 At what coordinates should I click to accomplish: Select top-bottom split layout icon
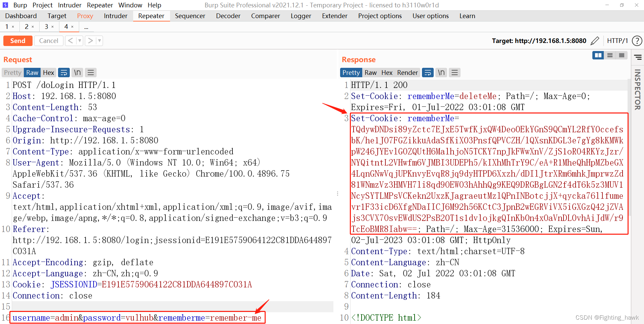(610, 55)
